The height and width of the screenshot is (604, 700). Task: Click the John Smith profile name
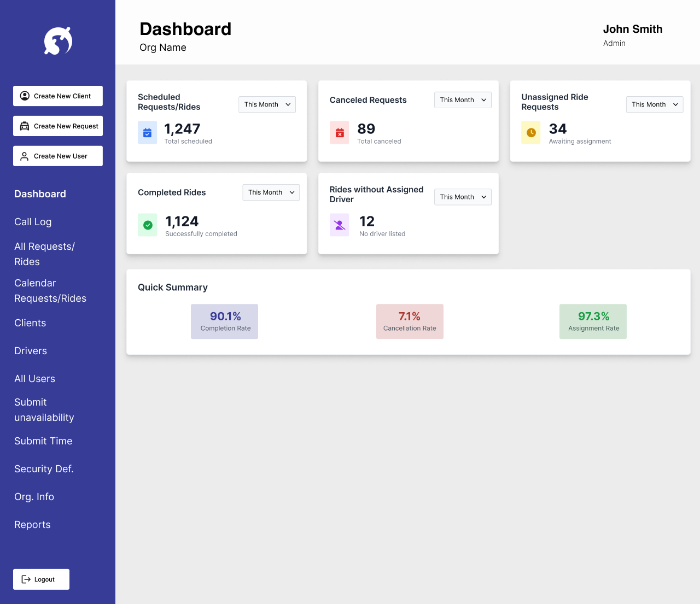pyautogui.click(x=632, y=30)
